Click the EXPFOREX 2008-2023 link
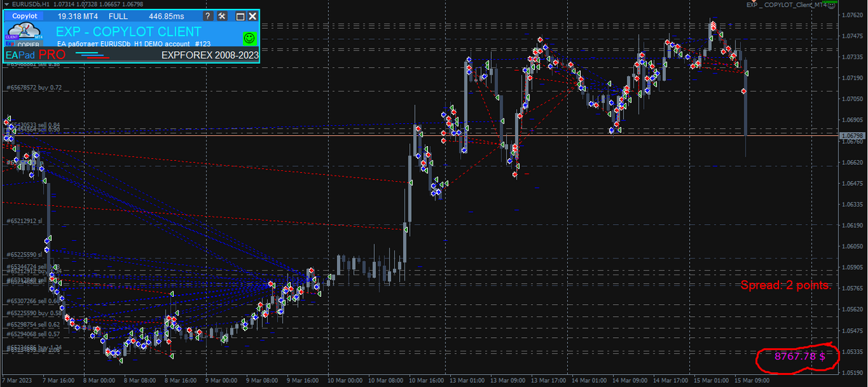868x387 pixels. tap(210, 56)
